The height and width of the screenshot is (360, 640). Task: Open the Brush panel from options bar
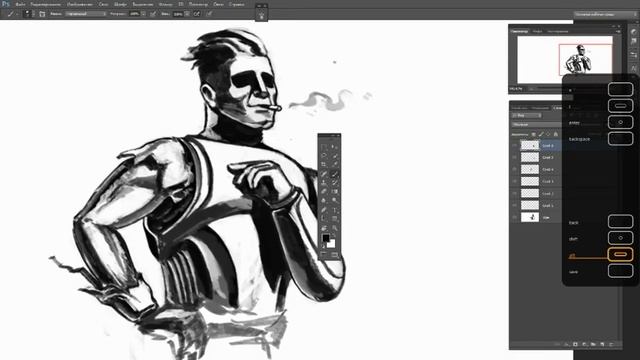coord(42,13)
